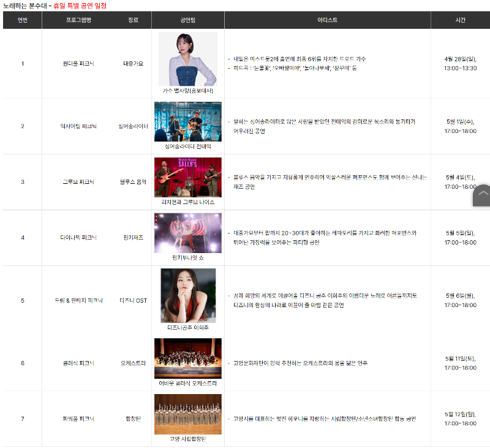Click row number 4 cell
Screen dimensions: 490x448
[x=23, y=238]
